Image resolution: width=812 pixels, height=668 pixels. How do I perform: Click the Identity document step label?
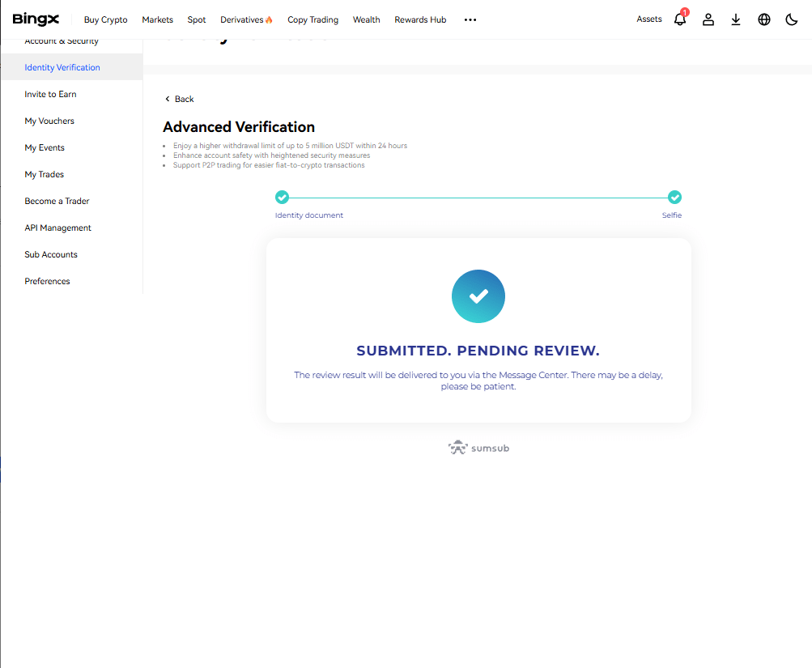tap(308, 215)
